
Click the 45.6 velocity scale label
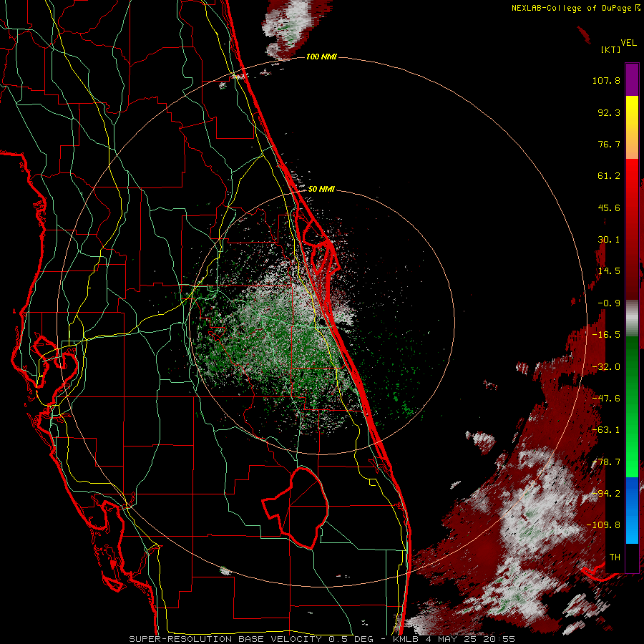609,208
